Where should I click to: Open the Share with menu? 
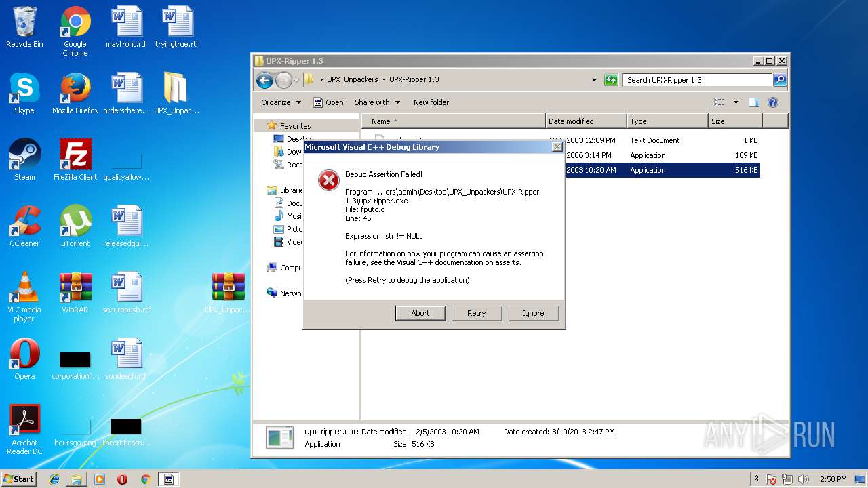click(377, 102)
